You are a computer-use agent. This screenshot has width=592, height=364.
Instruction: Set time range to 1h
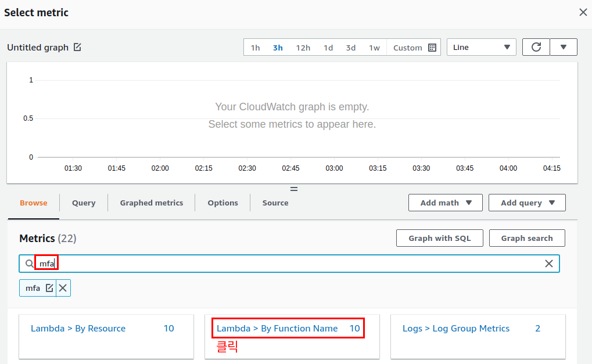pos(256,48)
